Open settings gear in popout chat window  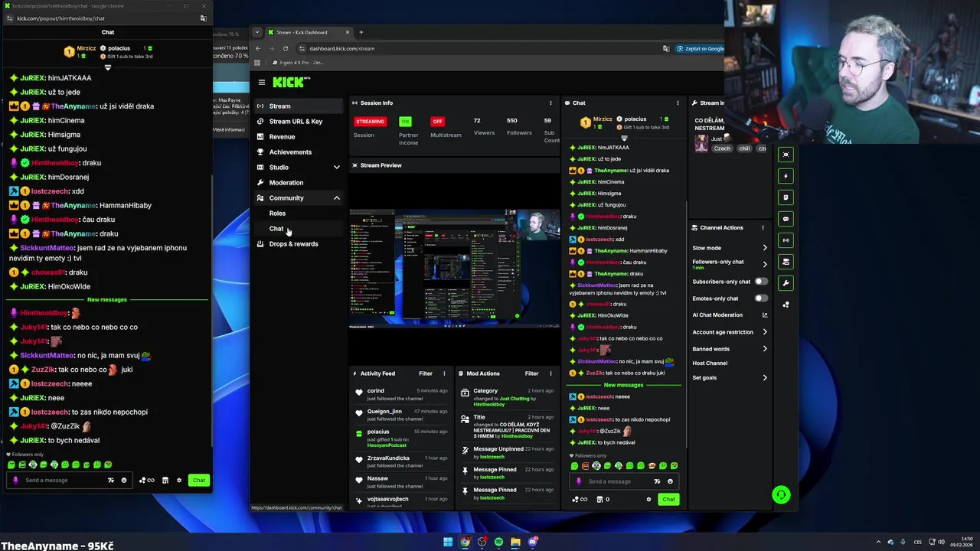pyautogui.click(x=179, y=480)
